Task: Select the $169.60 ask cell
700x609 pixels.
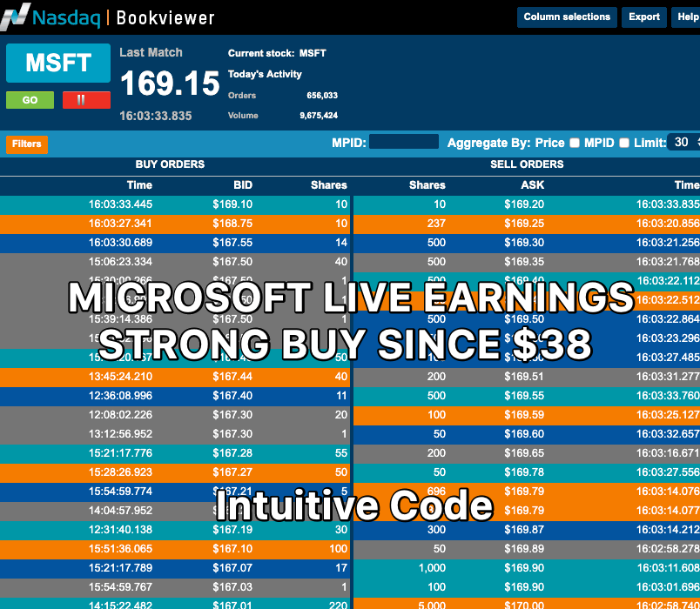Action: [x=524, y=434]
